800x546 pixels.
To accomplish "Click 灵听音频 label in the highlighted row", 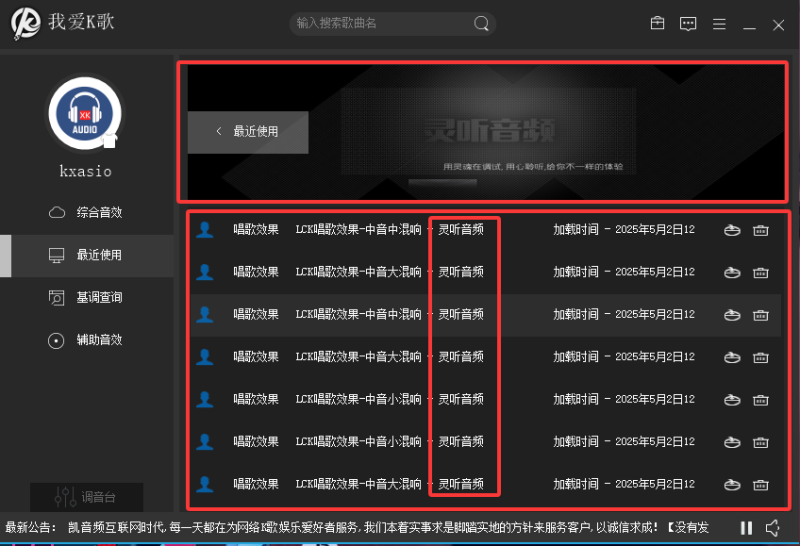I will [461, 314].
